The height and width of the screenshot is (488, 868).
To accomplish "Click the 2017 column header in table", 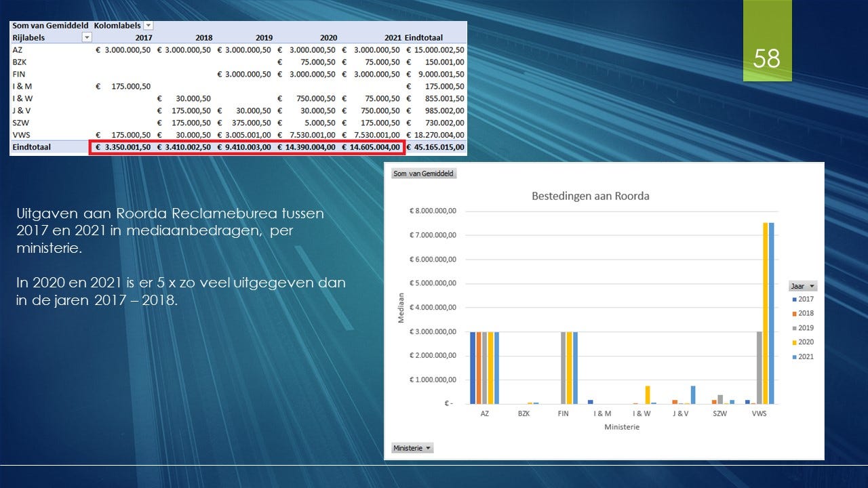I will click(x=144, y=37).
